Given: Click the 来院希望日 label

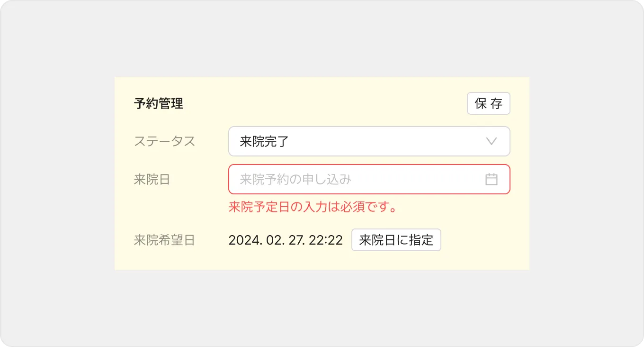Looking at the screenshot, I should (164, 240).
